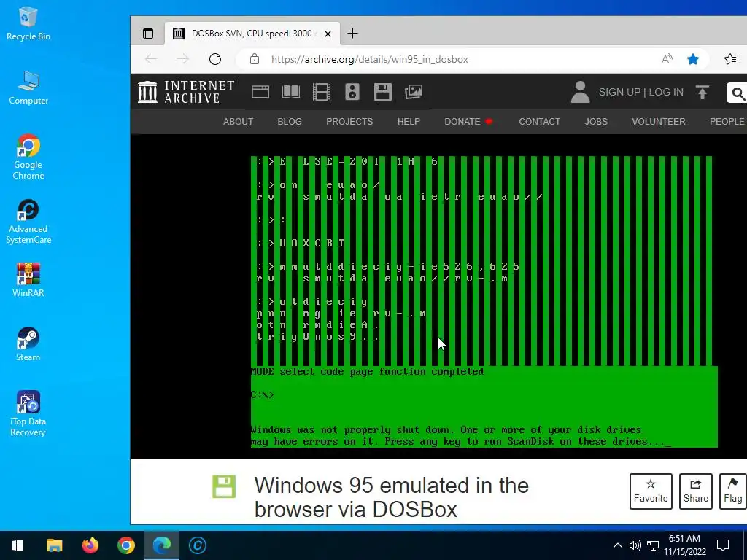Select the DOSBox SVN browser tab
This screenshot has height=560, width=747.
(x=252, y=34)
